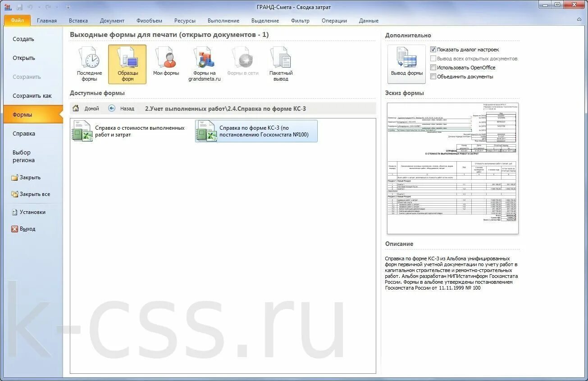The height and width of the screenshot is (381, 588).
Task: Open Формы на grandsmeta.ru
Action: [204, 64]
